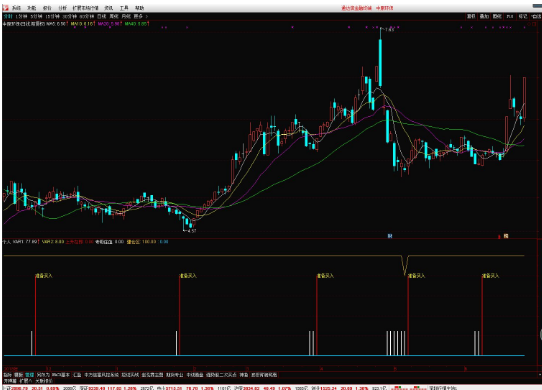
Task: Click the highlighted cyan indicator tab at bottom
Action: 30,375
